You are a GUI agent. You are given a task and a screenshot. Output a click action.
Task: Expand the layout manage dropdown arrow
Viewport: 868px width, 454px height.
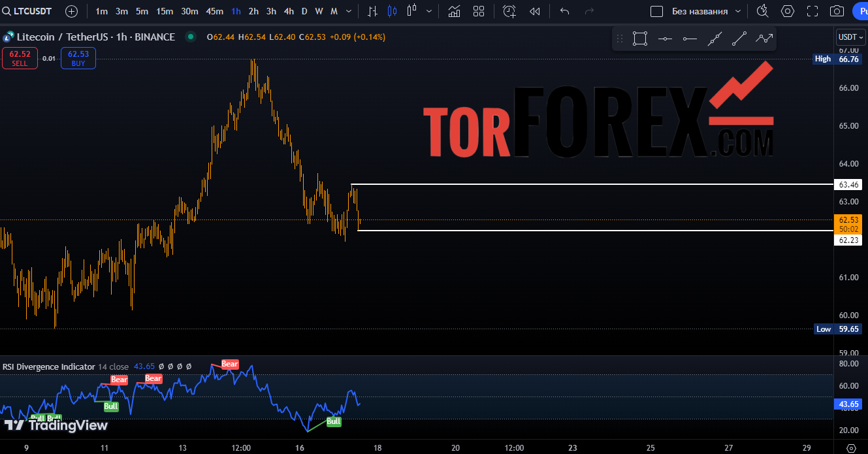coord(738,11)
